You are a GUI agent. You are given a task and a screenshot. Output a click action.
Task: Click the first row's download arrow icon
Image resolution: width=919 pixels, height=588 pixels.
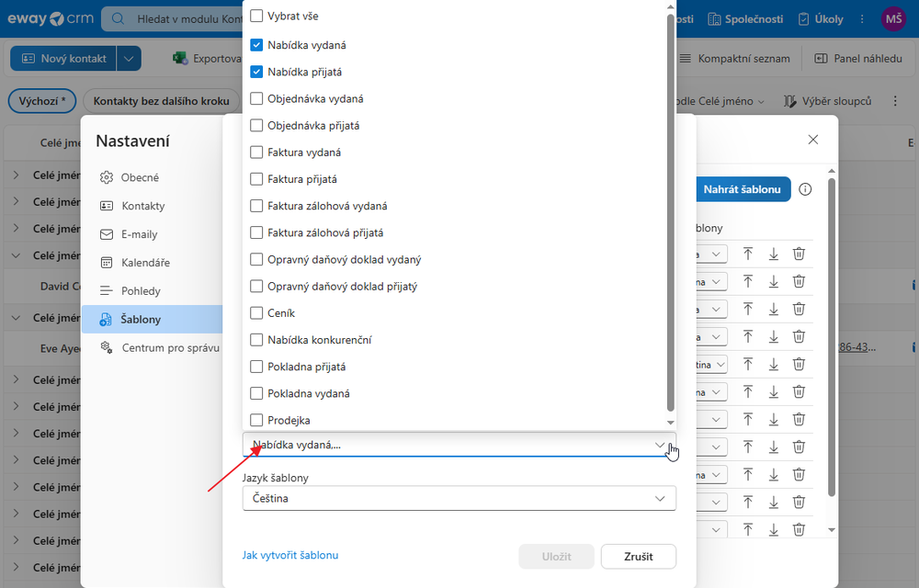tap(774, 254)
